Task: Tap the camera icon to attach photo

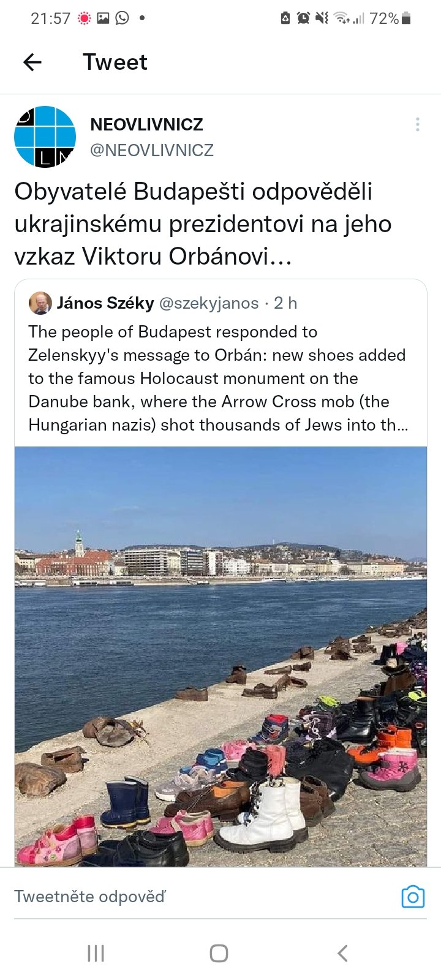Action: (413, 897)
